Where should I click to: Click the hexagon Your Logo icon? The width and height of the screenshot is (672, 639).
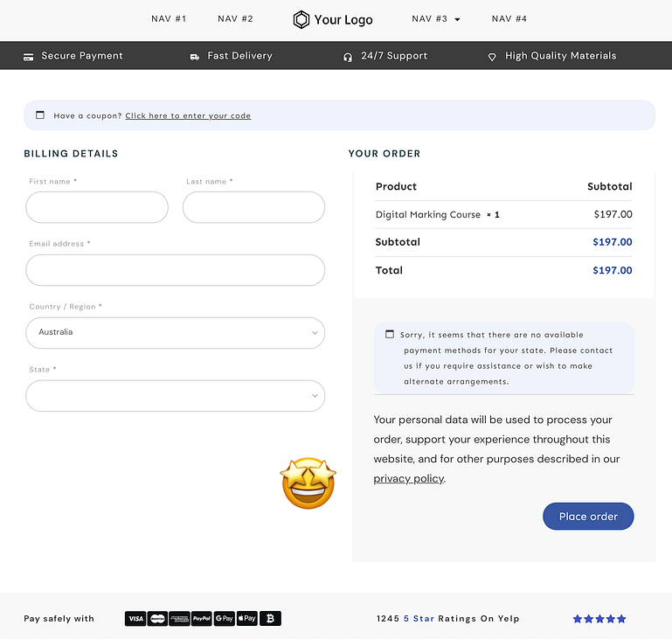[301, 19]
